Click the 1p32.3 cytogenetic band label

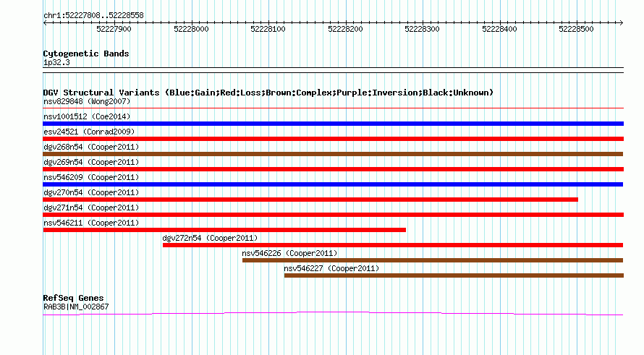pos(56,63)
